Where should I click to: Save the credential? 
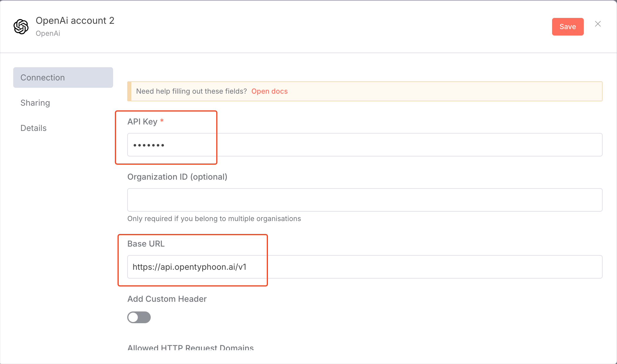(x=567, y=27)
